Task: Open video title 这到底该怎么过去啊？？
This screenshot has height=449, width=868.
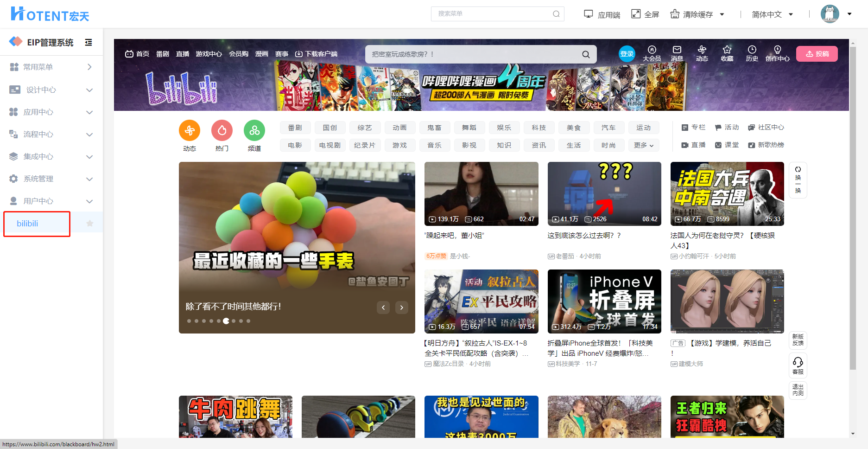Action: click(x=584, y=236)
